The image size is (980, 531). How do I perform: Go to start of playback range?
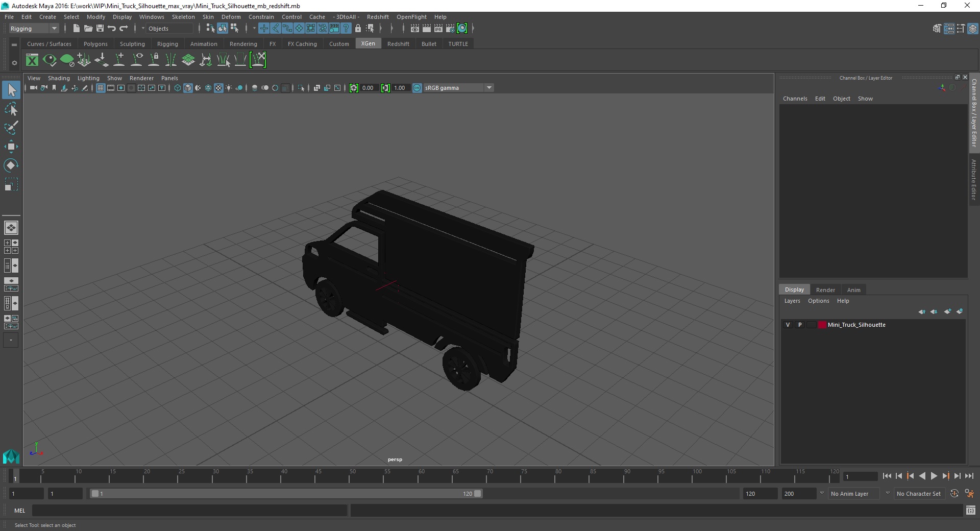point(887,476)
